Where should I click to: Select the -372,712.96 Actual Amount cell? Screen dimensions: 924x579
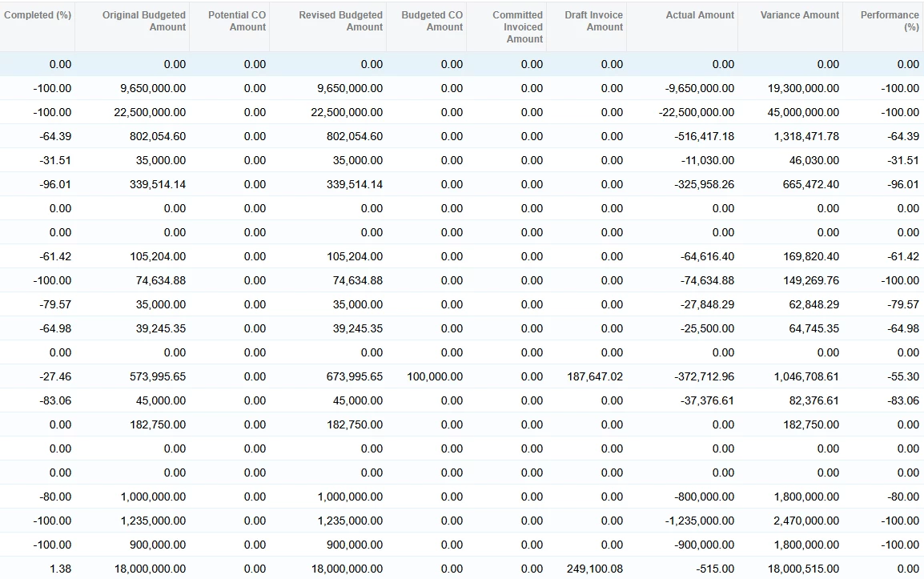pos(704,376)
